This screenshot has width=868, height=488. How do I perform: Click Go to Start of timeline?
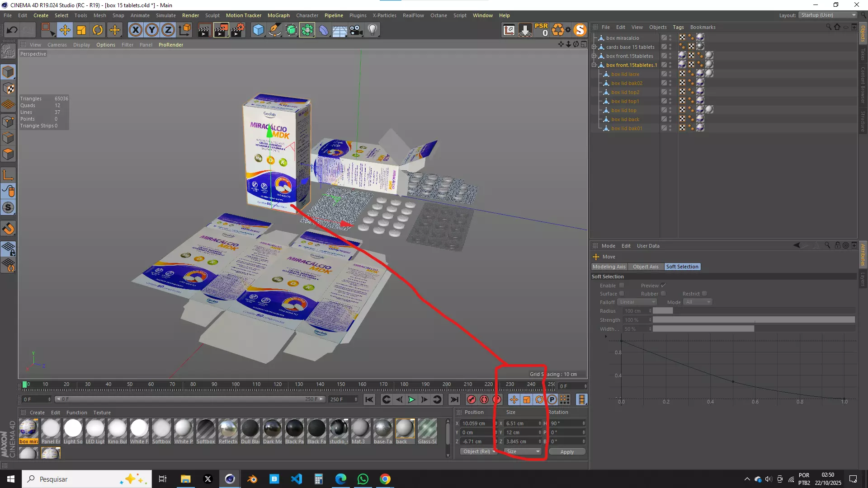(x=369, y=399)
